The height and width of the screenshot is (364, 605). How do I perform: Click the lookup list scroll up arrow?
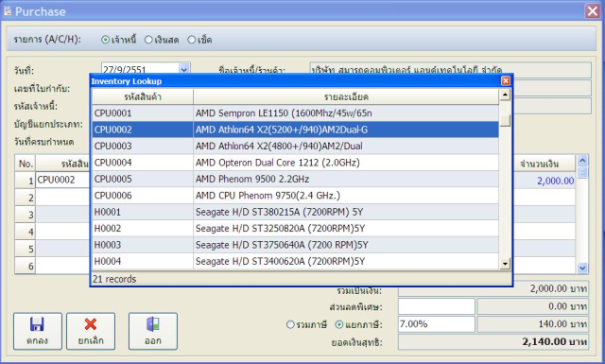(x=505, y=95)
